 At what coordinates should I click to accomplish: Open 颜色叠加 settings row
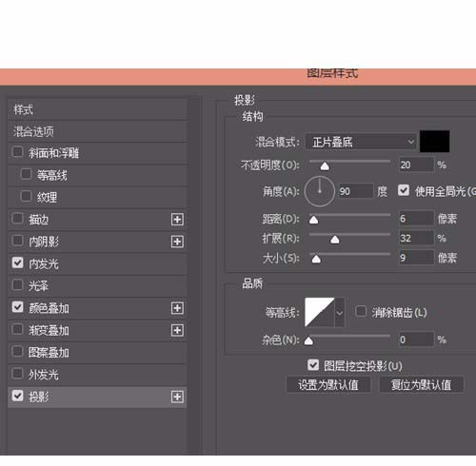click(x=97, y=308)
